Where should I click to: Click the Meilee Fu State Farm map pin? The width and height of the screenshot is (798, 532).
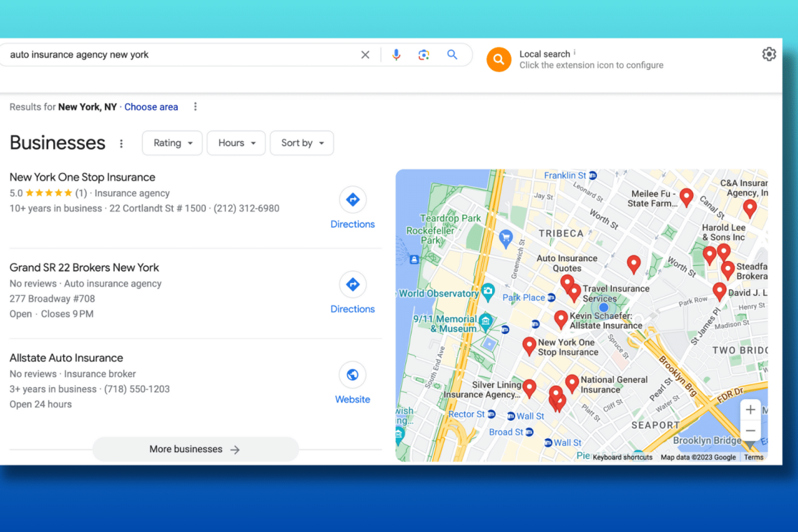[687, 197]
